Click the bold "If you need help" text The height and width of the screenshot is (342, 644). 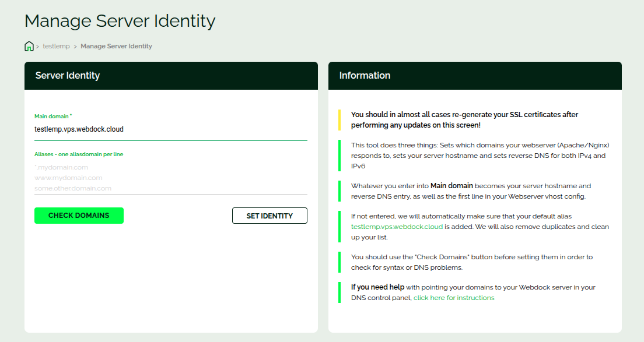377,287
